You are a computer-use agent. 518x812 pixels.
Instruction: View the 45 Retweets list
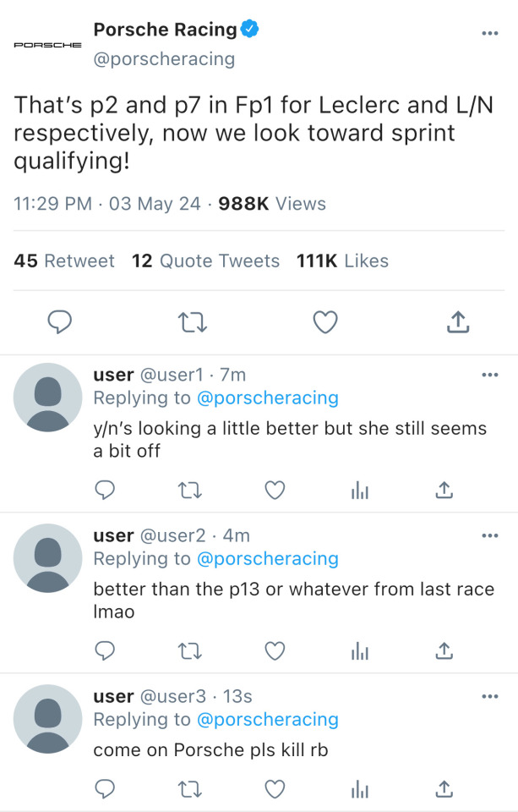[64, 261]
